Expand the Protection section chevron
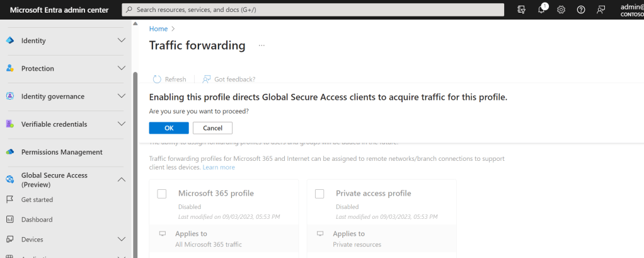This screenshot has height=258, width=644. [122, 68]
